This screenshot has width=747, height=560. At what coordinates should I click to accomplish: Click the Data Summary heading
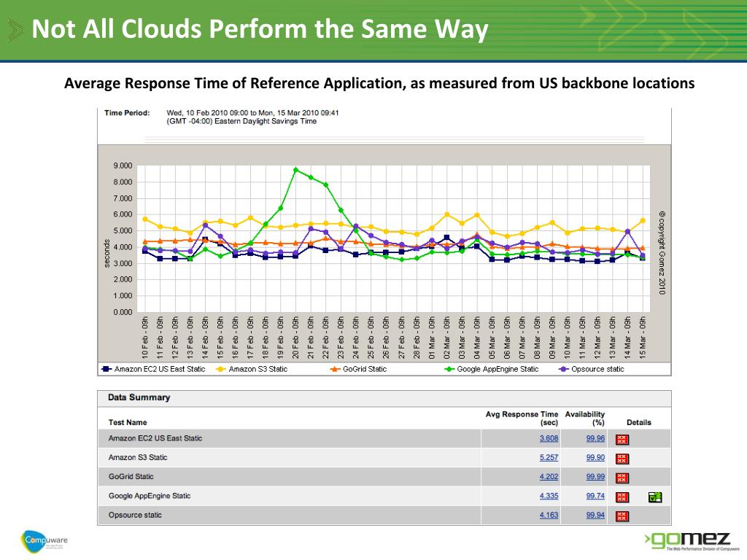pos(139,397)
